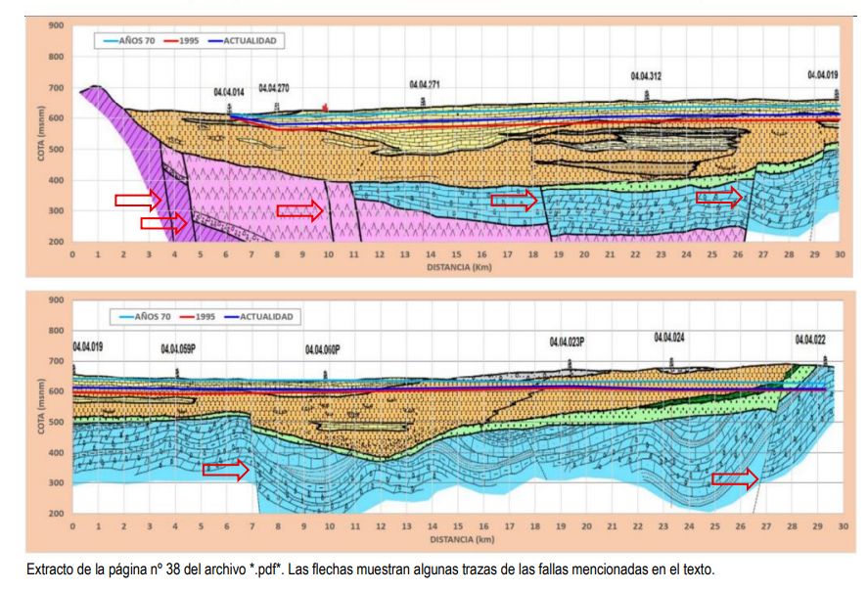Click the red fault arrow near km 10 in upper section

[300, 210]
